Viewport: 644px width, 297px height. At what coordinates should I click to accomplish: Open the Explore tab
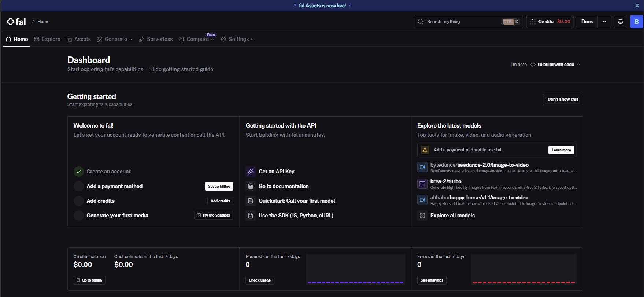point(47,39)
